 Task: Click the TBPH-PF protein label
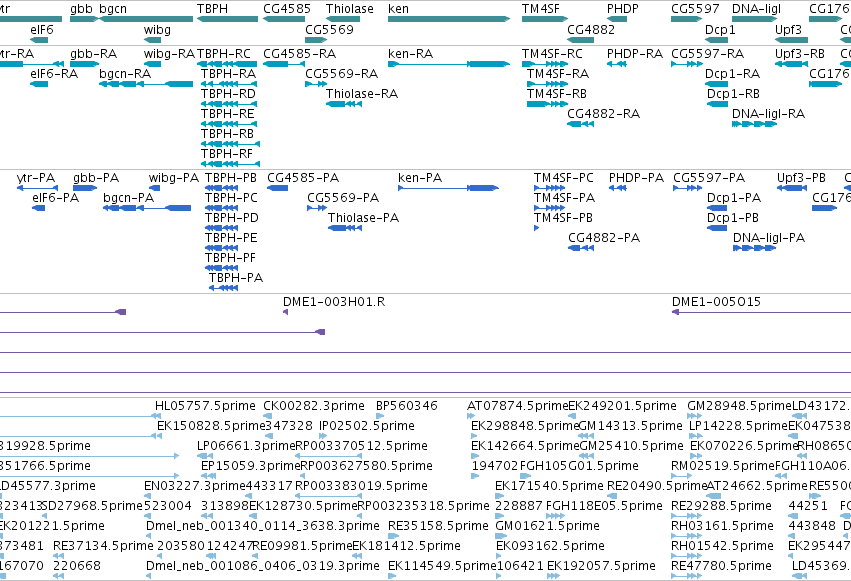pyautogui.click(x=230, y=258)
